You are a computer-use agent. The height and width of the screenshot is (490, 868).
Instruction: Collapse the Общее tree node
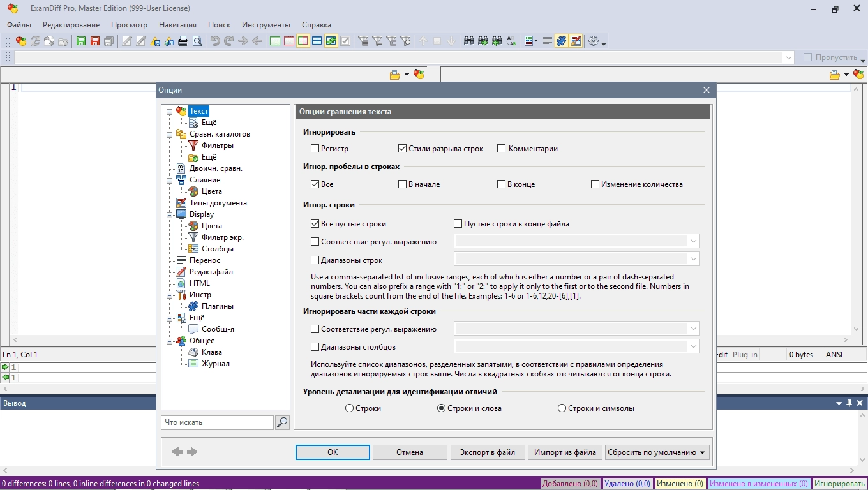pyautogui.click(x=169, y=341)
